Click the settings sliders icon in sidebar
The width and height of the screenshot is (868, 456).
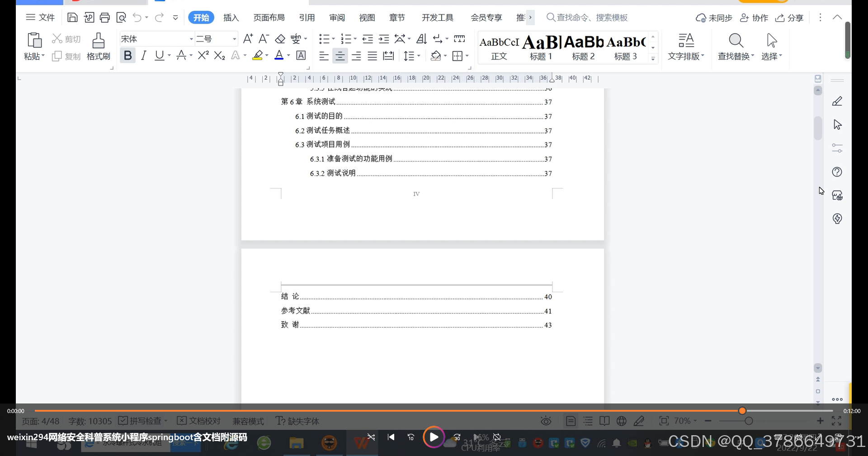point(837,148)
